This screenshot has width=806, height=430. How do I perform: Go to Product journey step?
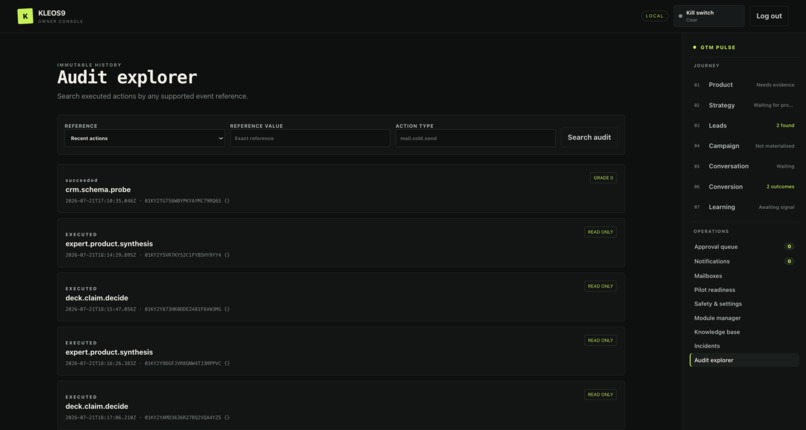point(744,85)
